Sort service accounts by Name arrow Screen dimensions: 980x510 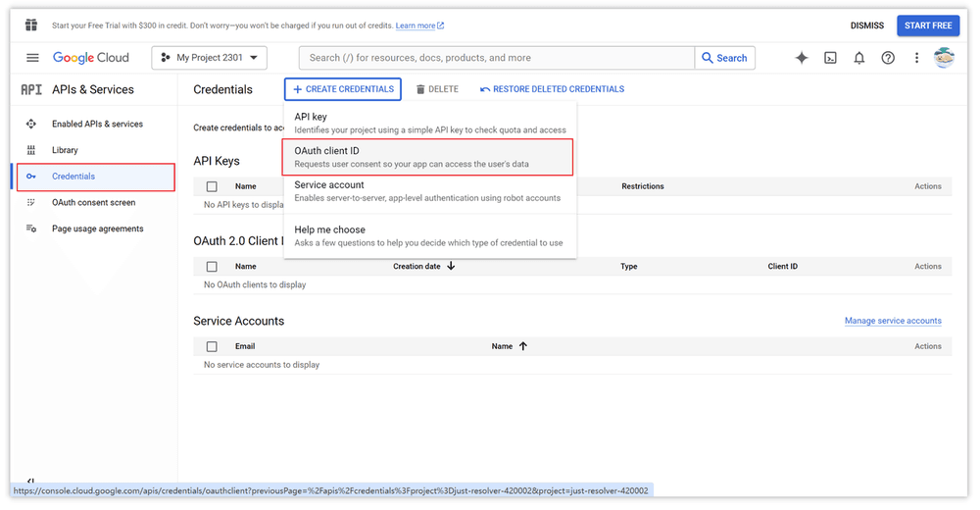[523, 346]
